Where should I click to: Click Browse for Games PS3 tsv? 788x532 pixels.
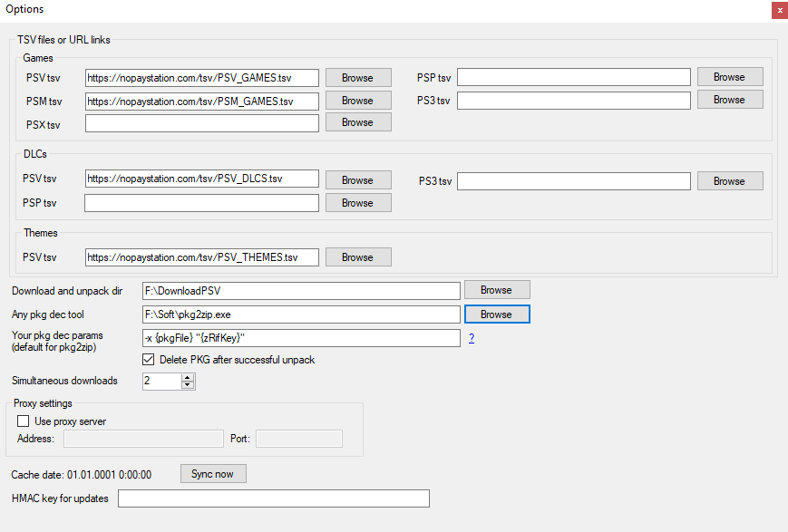(729, 100)
